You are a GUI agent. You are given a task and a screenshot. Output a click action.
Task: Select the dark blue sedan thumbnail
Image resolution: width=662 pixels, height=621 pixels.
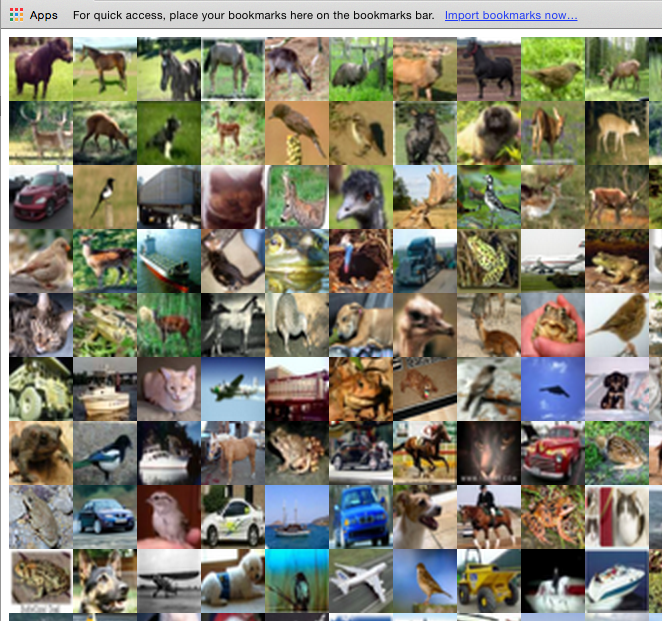click(105, 517)
